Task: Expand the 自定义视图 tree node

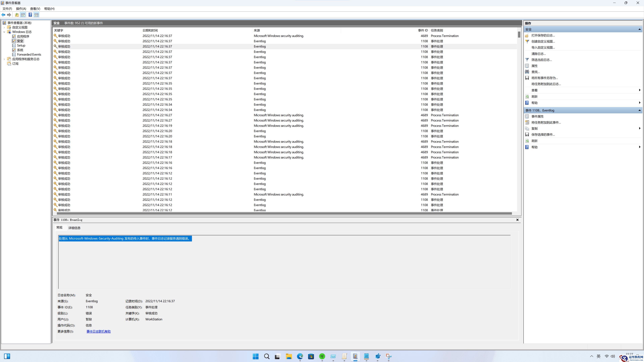Action: coord(4,27)
